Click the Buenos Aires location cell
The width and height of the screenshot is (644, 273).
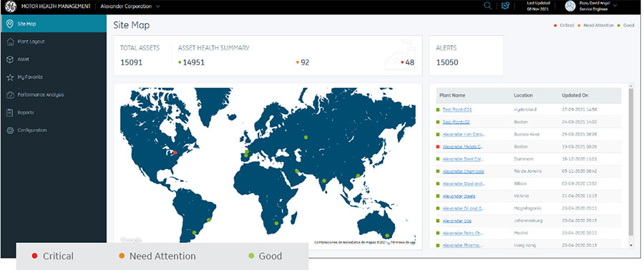pyautogui.click(x=527, y=135)
